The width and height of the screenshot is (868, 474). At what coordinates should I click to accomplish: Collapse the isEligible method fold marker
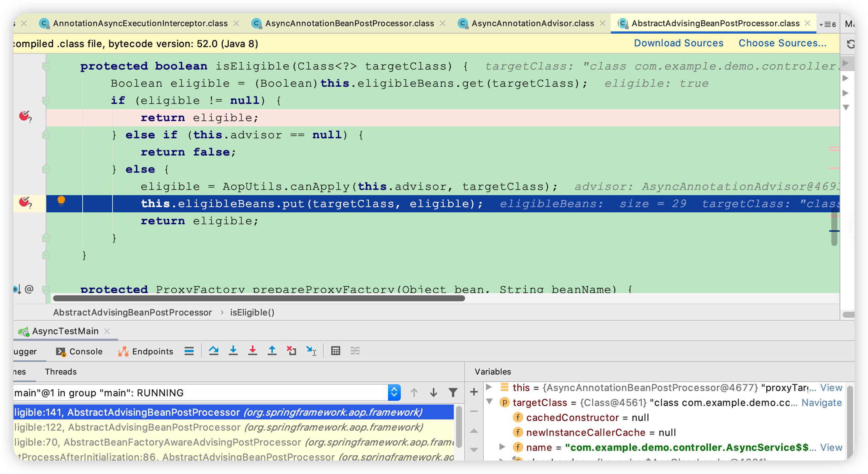(46, 67)
